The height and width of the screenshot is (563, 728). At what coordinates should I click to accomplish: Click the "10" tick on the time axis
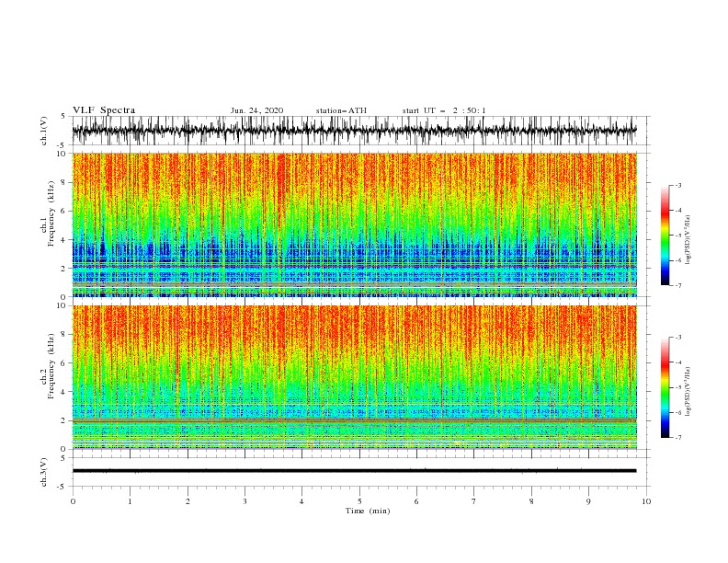tap(646, 501)
